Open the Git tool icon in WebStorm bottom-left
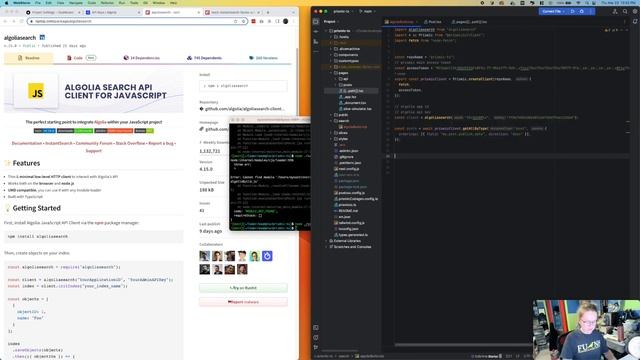This screenshot has width=640, height=360. tap(316, 347)
